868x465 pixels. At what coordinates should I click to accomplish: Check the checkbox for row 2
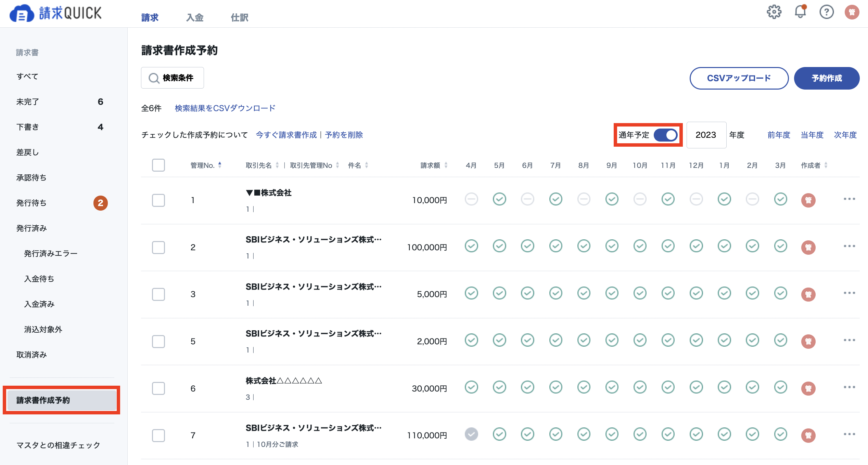pyautogui.click(x=158, y=248)
